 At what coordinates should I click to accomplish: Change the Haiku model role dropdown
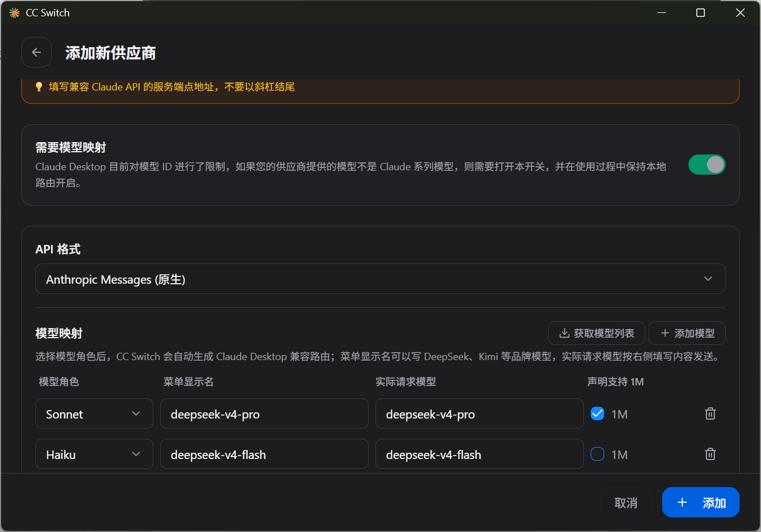94,454
